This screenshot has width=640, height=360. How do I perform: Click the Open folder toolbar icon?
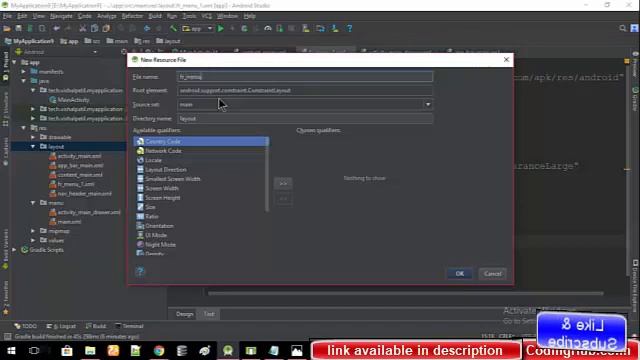click(7, 29)
